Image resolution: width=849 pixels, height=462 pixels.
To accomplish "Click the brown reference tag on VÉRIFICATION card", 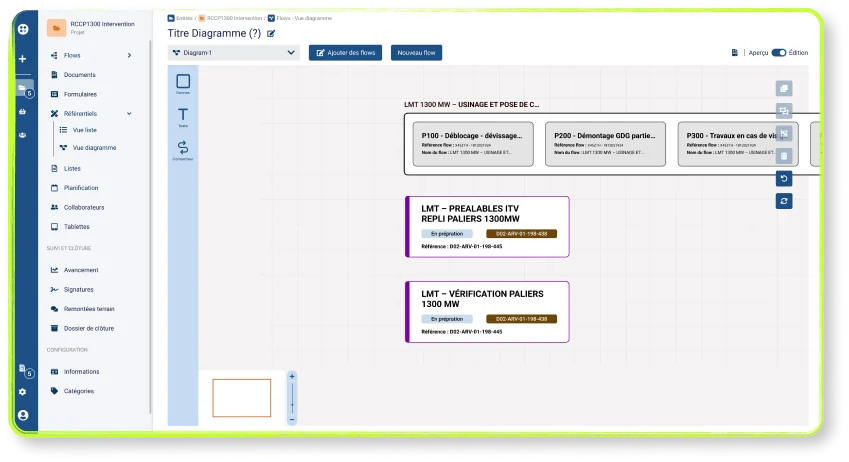I will [521, 319].
